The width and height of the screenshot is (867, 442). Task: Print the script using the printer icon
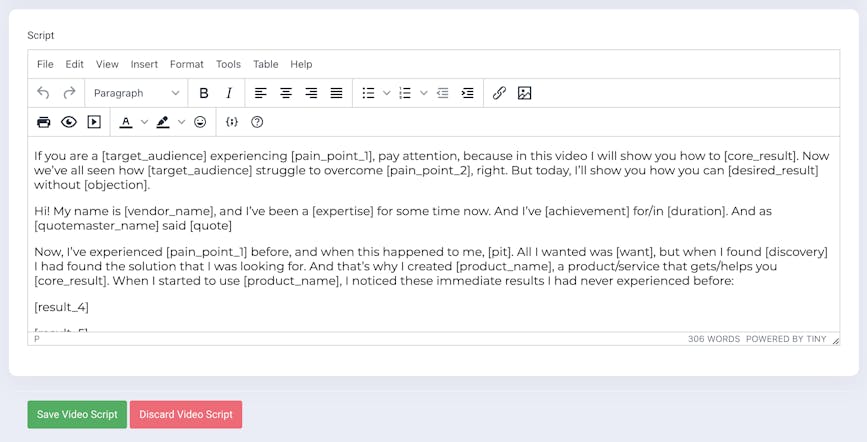click(43, 122)
